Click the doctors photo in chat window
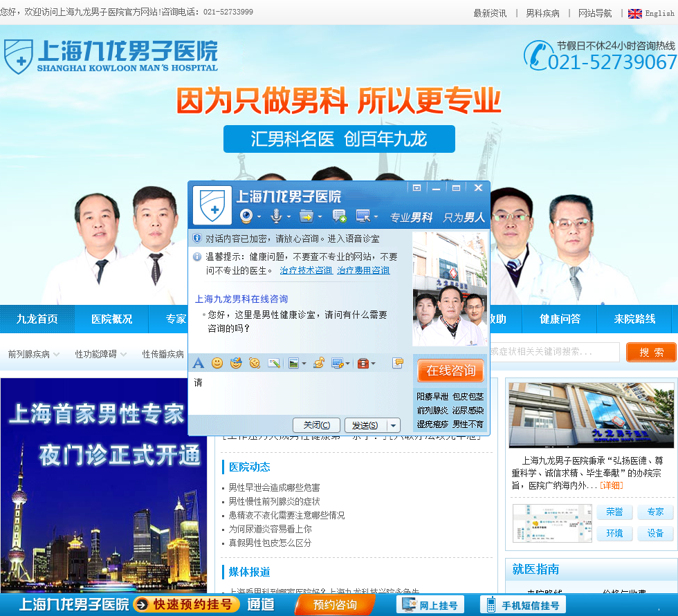Screen dimensions: 678x616 tap(450, 288)
